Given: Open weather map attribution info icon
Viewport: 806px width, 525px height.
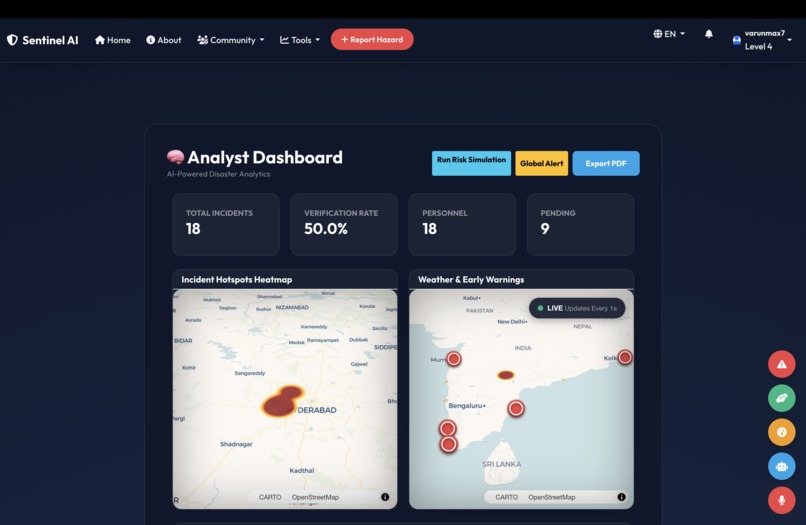Looking at the screenshot, I should tap(621, 497).
